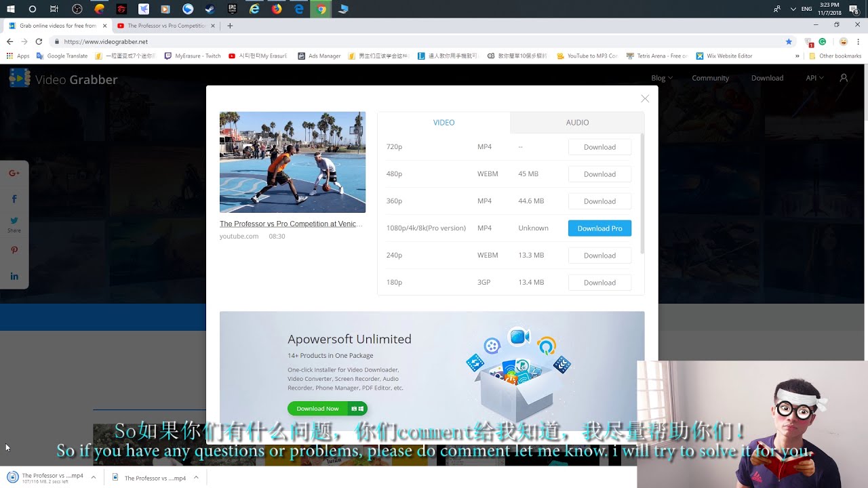Click the ENG language indicator
Screen dimensions: 868x488
[x=806, y=9]
